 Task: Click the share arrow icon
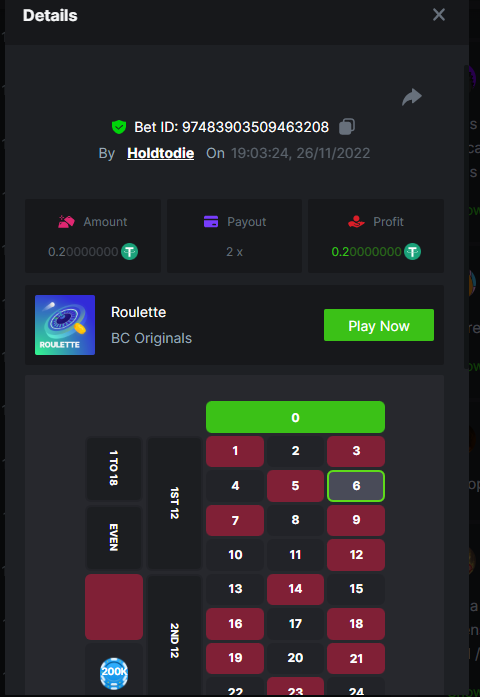(412, 97)
